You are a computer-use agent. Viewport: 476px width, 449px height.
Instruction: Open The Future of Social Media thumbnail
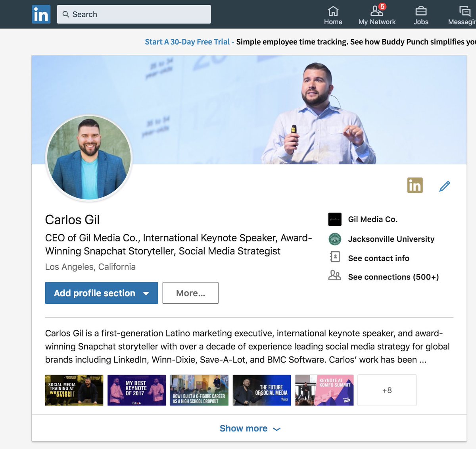pos(262,390)
